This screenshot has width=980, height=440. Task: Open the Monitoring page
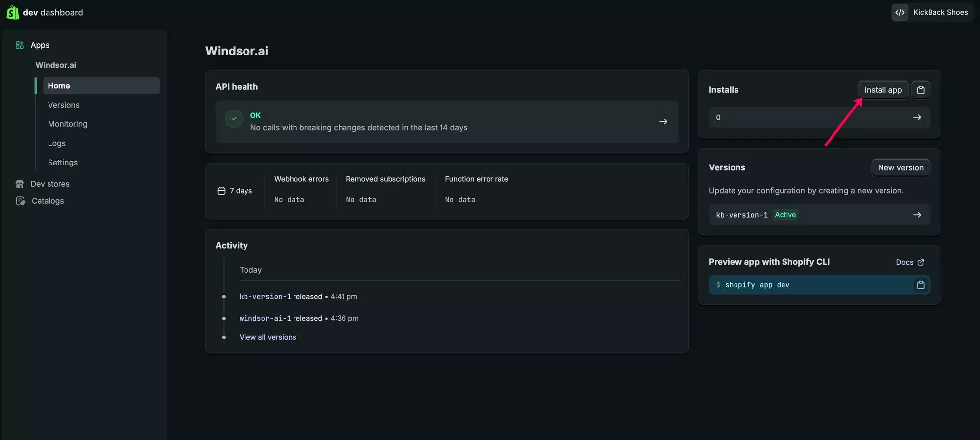(67, 124)
